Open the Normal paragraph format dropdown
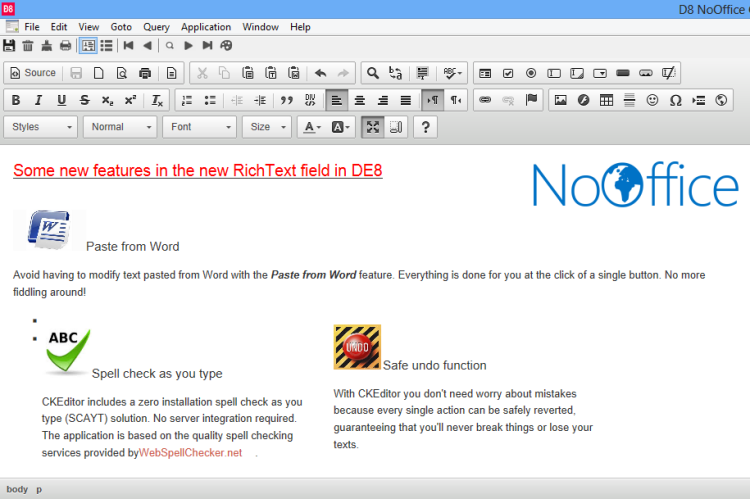This screenshot has height=499, width=750. tap(120, 127)
